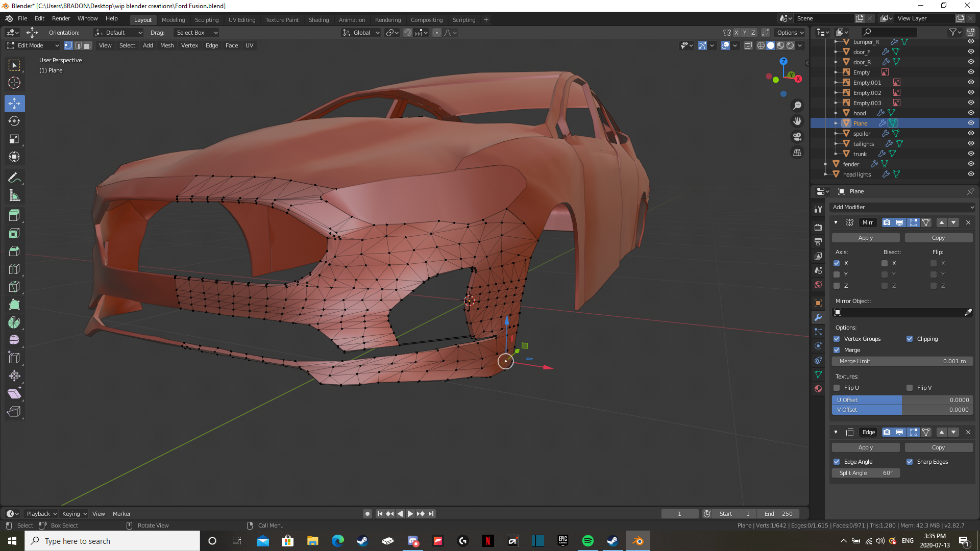
Task: Activate the Loop Cut tool
Action: pyautogui.click(x=14, y=269)
